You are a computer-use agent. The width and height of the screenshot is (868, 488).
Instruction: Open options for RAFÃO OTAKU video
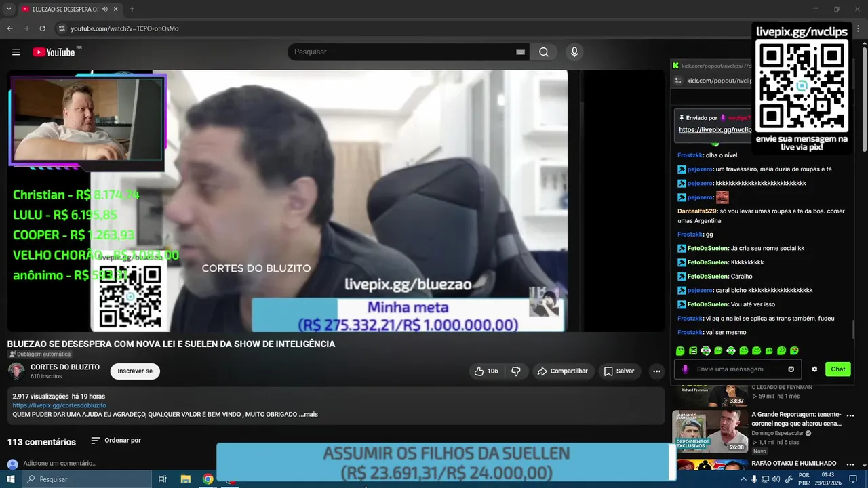pos(850,464)
